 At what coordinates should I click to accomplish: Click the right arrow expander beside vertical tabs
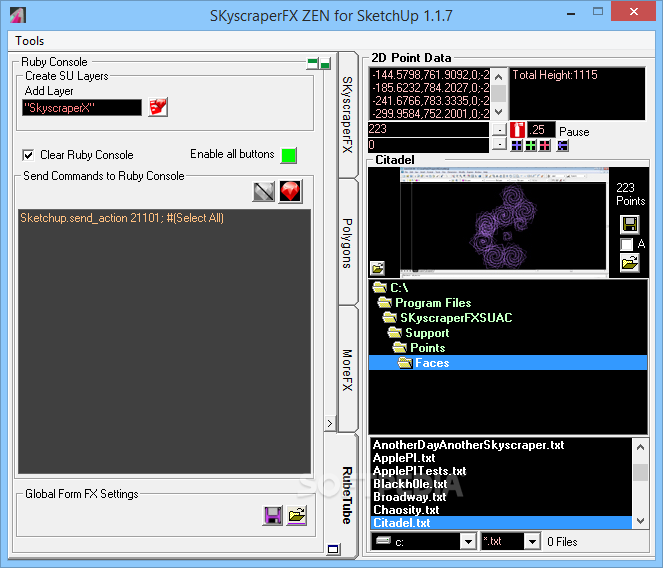click(330, 423)
